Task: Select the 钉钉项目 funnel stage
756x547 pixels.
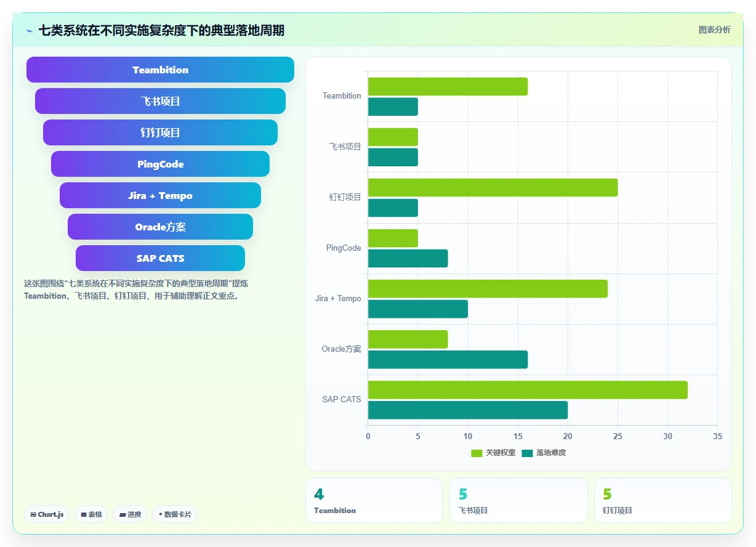Action: (160, 132)
